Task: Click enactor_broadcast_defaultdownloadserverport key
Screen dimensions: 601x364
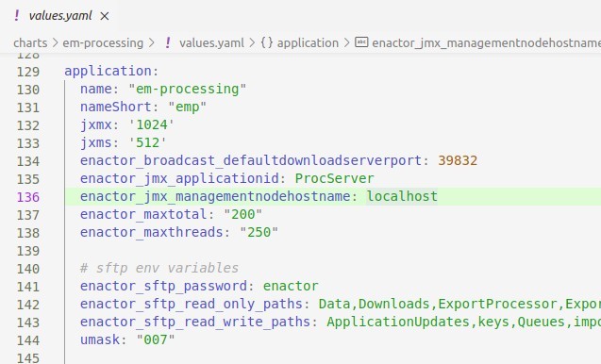Action: 251,160
